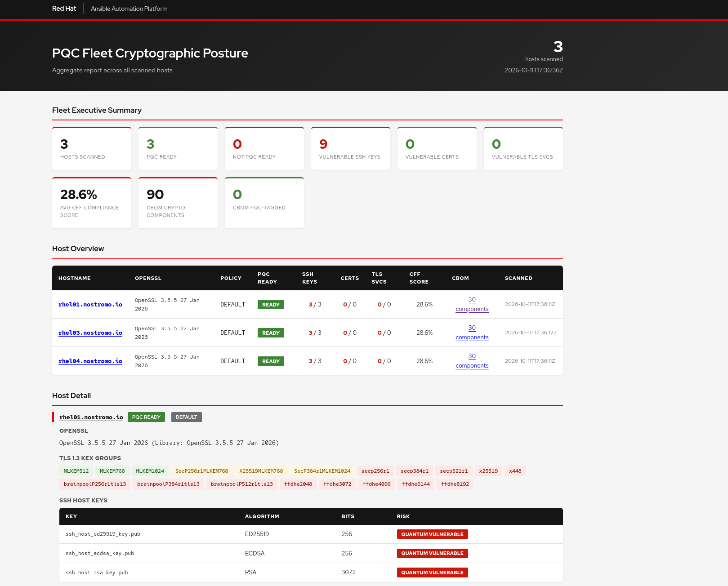The width and height of the screenshot is (728, 586).
Task: Click the PQC READY badge in Host Detail
Action: click(146, 417)
